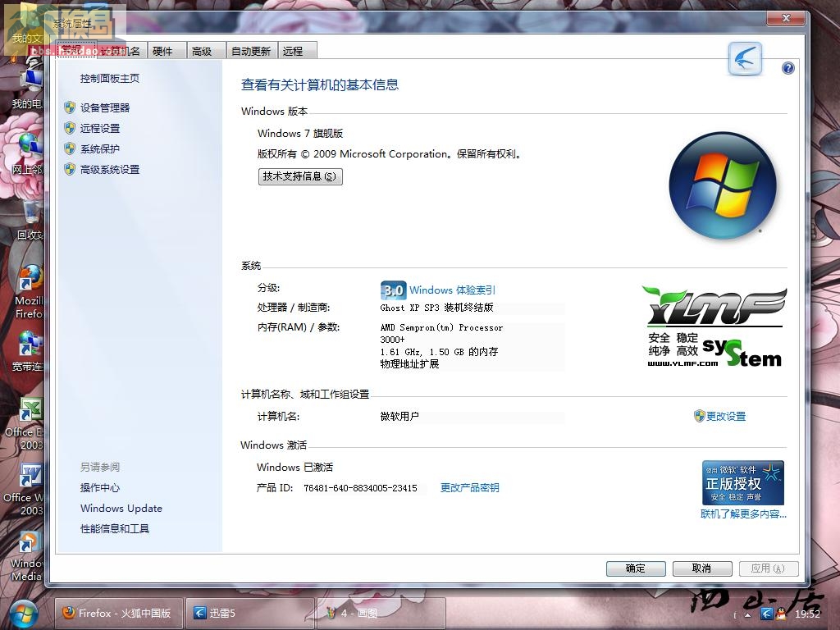This screenshot has height=630, width=840.
Task: Click the 迅雷5 taskbar button icon
Action: pyautogui.click(x=200, y=613)
